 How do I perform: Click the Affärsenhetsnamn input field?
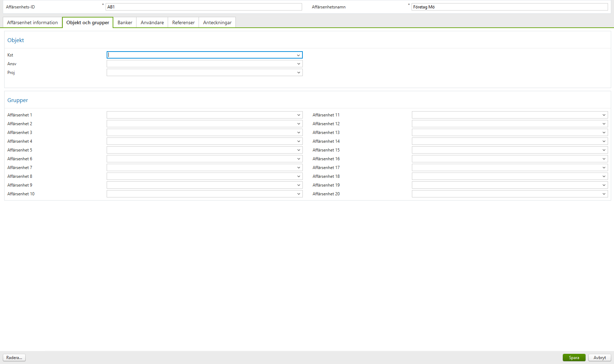point(510,6)
